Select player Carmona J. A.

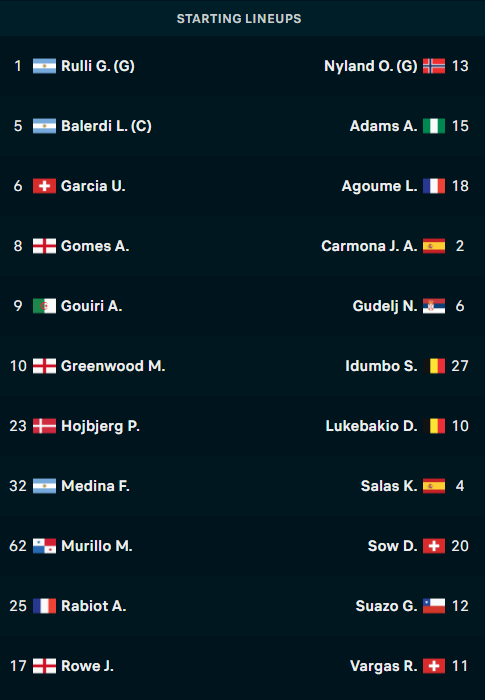point(369,246)
